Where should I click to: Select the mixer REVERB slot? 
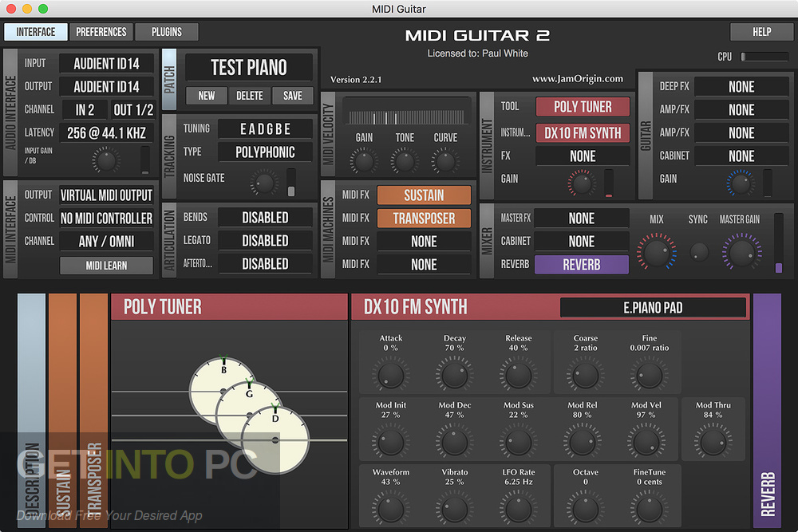(x=582, y=265)
